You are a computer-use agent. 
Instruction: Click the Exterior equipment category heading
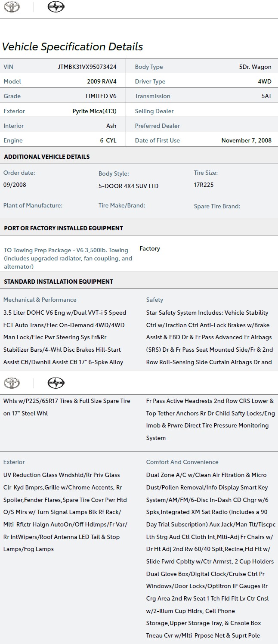(x=14, y=462)
